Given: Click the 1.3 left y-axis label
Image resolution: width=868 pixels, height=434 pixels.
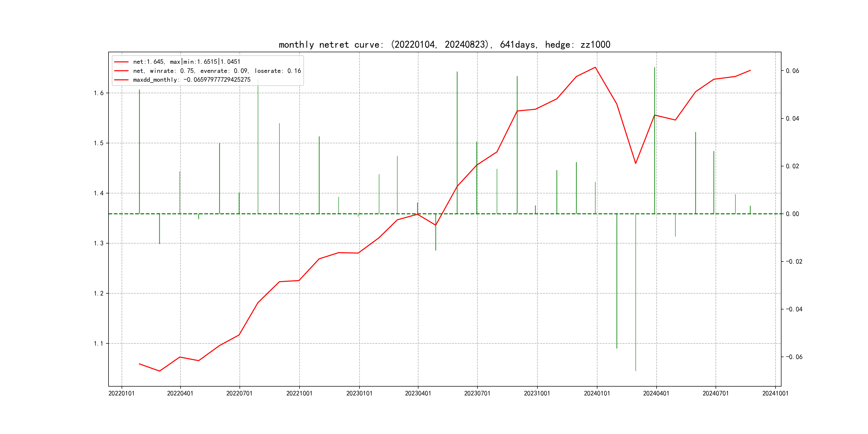Looking at the screenshot, I should (99, 243).
